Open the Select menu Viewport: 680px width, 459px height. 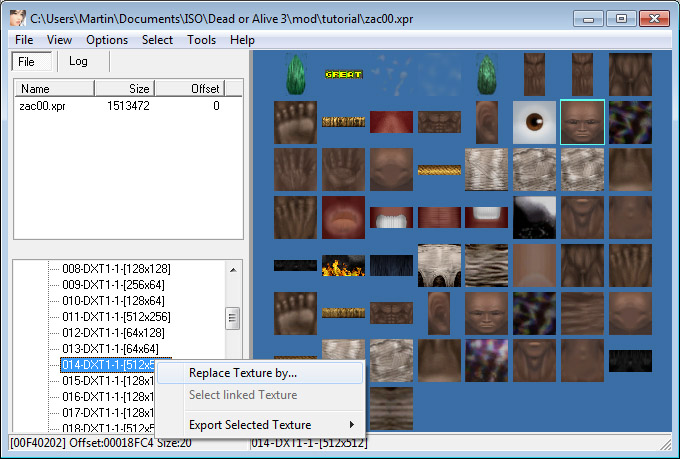point(157,40)
